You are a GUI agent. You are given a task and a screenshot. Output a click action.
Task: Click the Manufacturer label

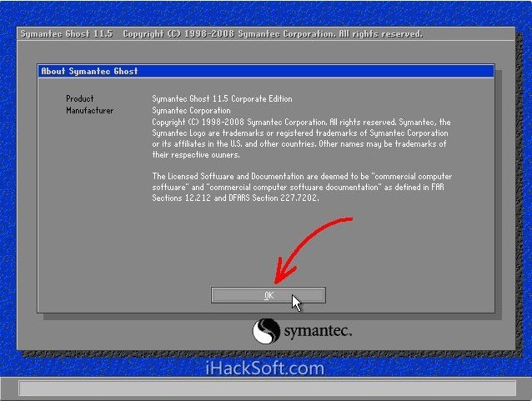[90, 110]
